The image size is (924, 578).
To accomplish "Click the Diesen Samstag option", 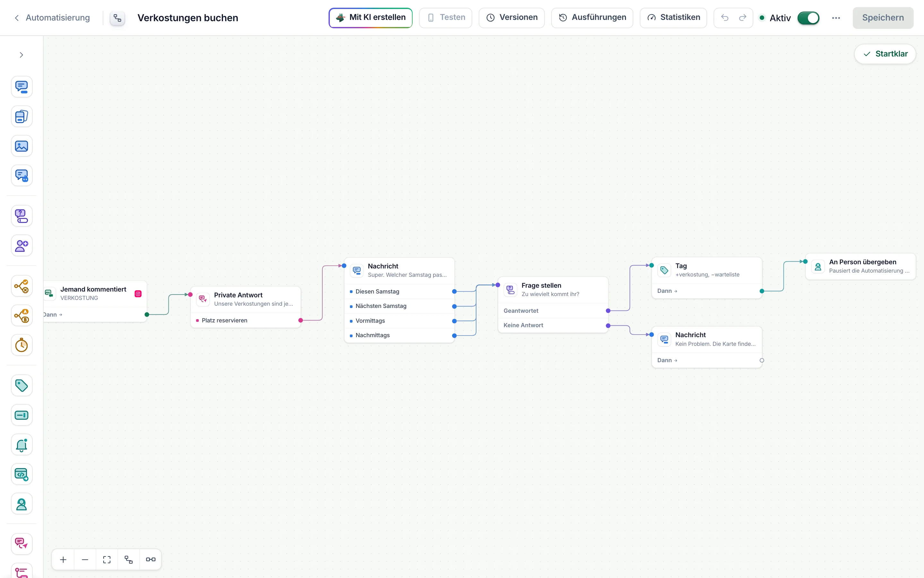I will [x=399, y=292].
